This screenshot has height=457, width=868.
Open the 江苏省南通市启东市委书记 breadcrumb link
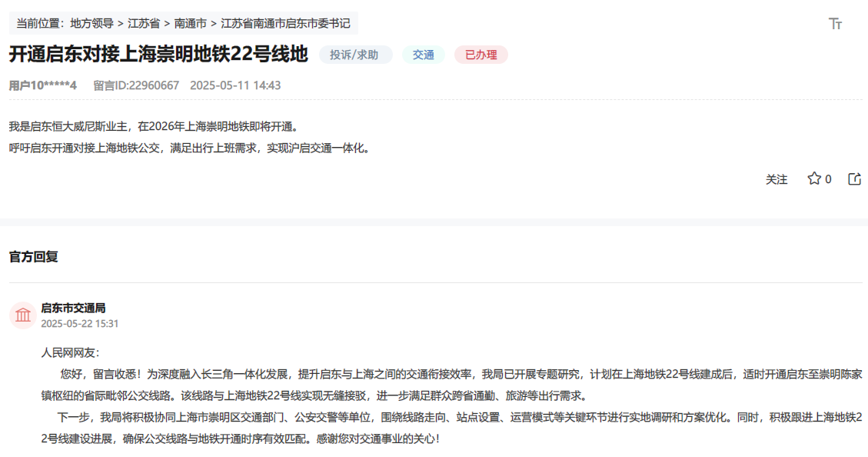click(285, 23)
